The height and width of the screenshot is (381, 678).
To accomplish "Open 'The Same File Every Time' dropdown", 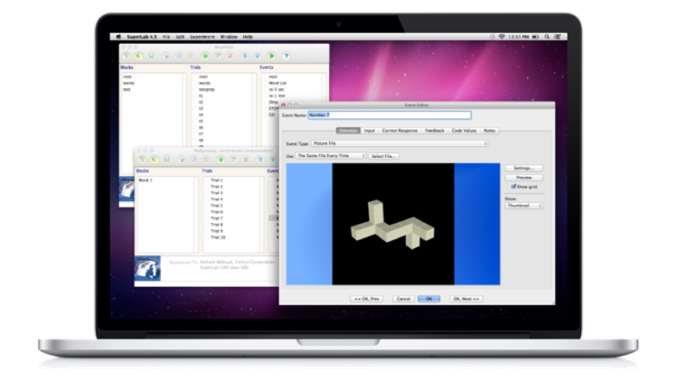I will (331, 156).
